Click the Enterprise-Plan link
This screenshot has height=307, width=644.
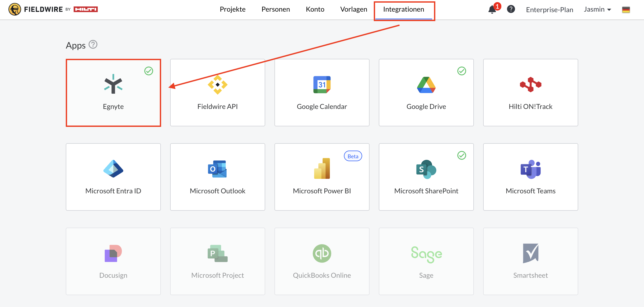pyautogui.click(x=549, y=10)
